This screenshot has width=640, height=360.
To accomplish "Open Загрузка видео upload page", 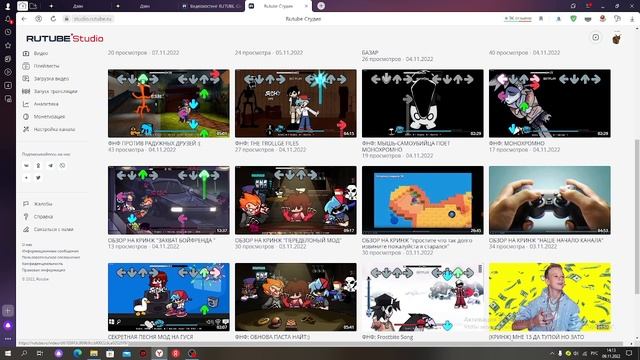I will point(46,79).
